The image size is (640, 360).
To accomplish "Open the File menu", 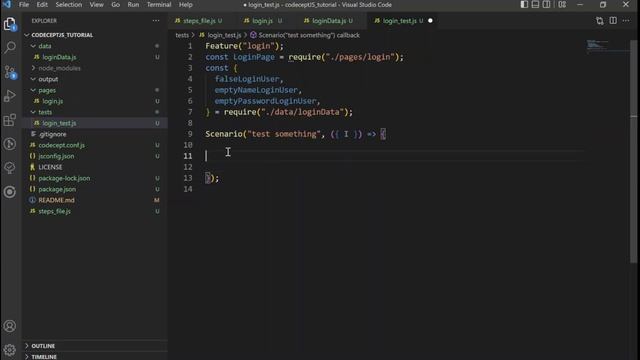I will tap(24, 4).
